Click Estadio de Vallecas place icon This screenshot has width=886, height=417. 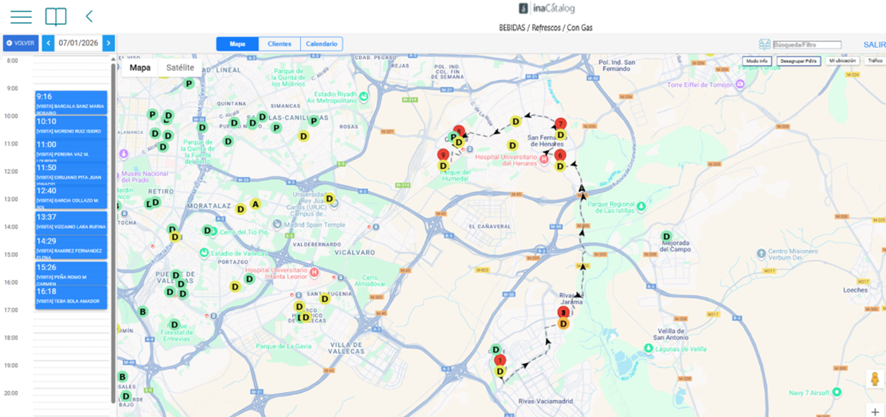pyautogui.click(x=204, y=252)
